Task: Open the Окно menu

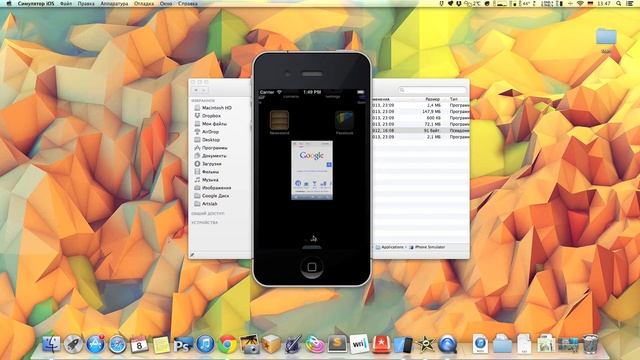Action: point(166,3)
